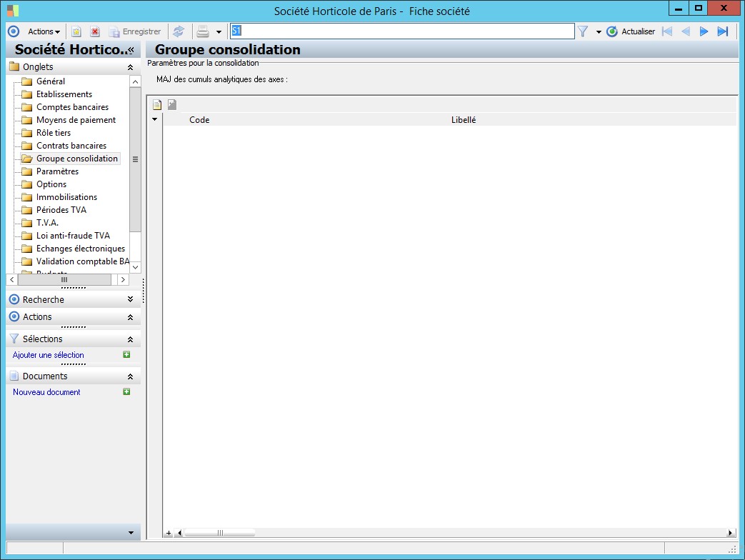Click the printer icon in the toolbar
The image size is (745, 560).
(x=203, y=31)
